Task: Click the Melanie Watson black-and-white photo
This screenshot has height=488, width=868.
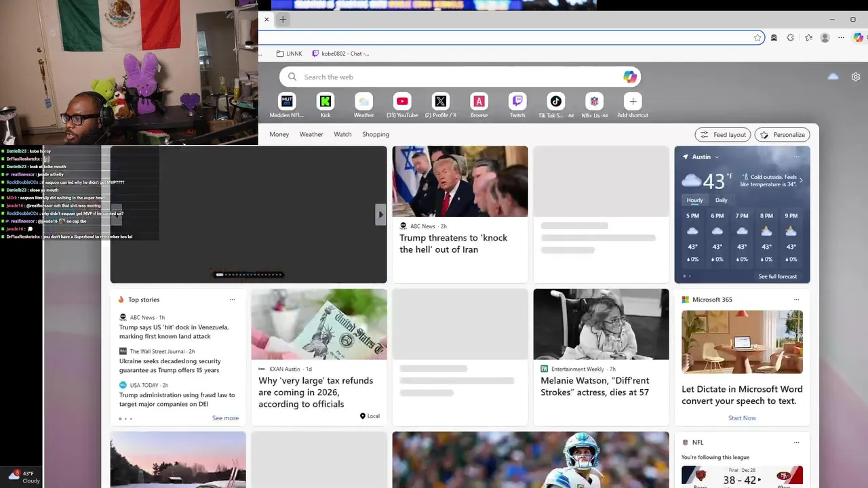Action: pos(601,324)
